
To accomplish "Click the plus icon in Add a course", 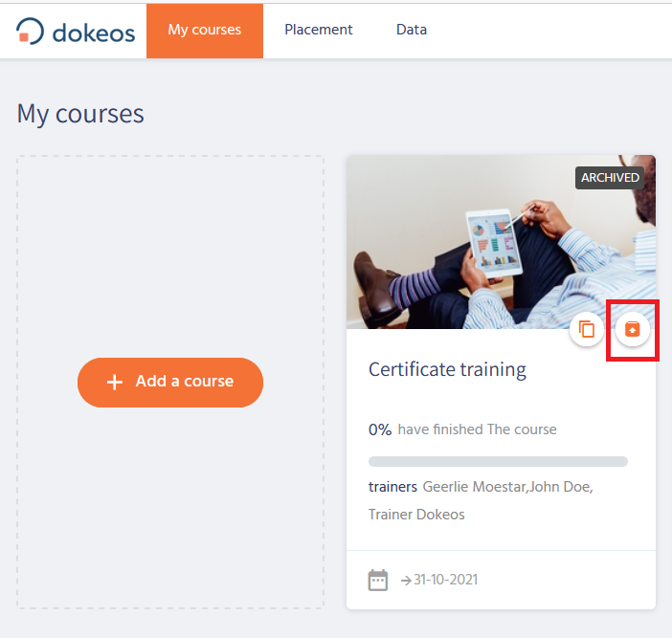I will coord(115,382).
